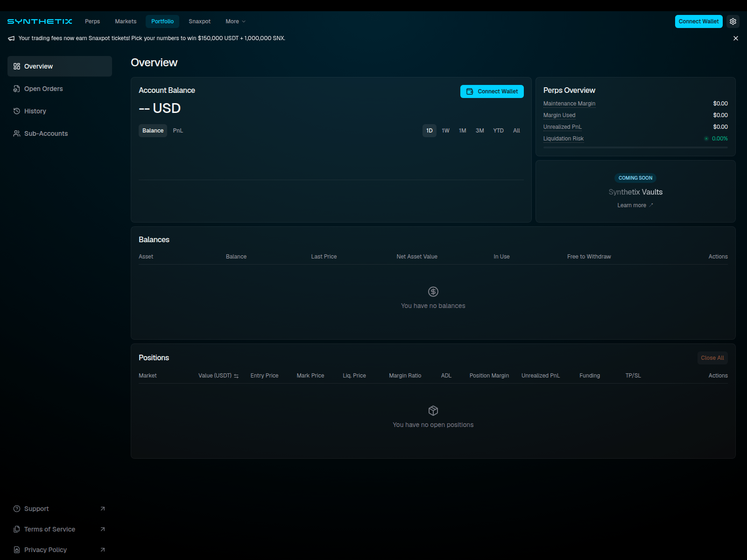This screenshot has height=560, width=747.
Task: Click the 0.00% liquidation risk value
Action: click(719, 139)
